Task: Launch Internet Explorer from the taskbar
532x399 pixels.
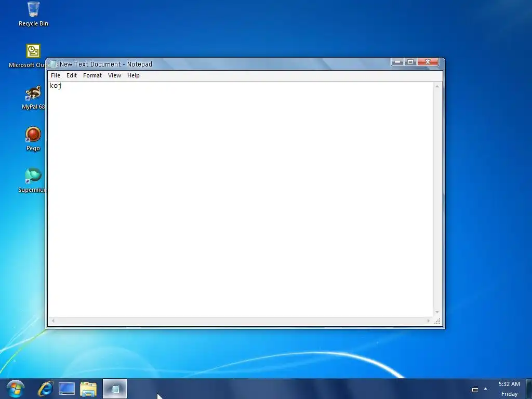Action: click(46, 389)
